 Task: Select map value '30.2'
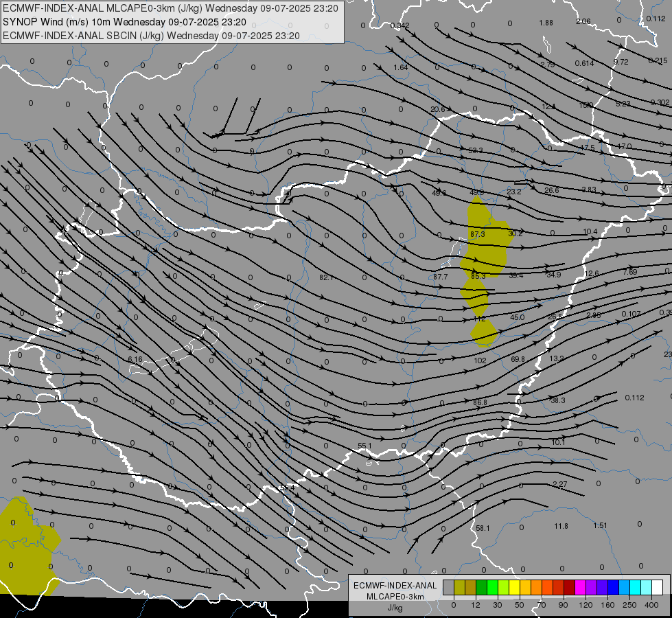click(x=515, y=233)
